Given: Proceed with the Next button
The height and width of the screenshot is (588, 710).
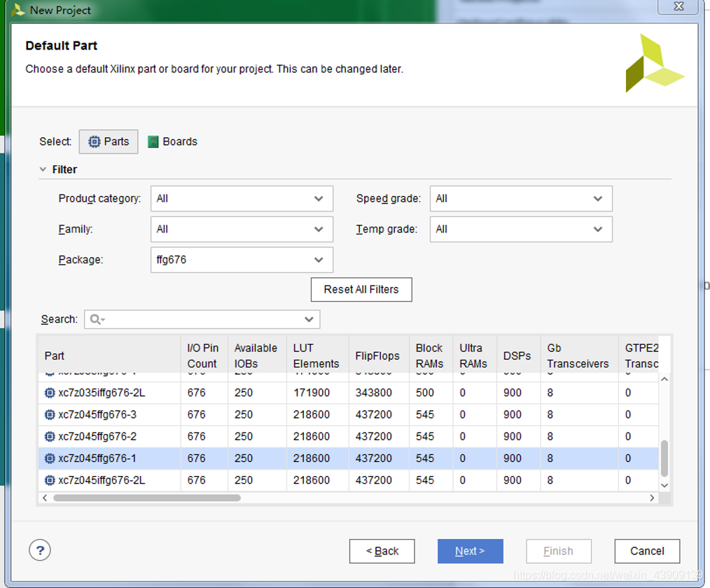Looking at the screenshot, I should click(x=471, y=552).
